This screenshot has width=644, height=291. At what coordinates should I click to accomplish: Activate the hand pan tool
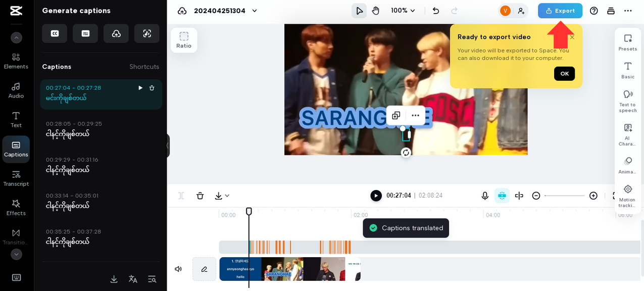coord(375,11)
